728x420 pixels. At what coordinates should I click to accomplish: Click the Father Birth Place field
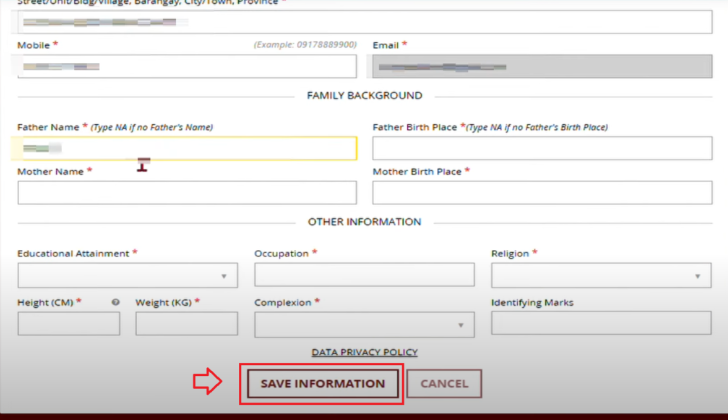pyautogui.click(x=542, y=148)
